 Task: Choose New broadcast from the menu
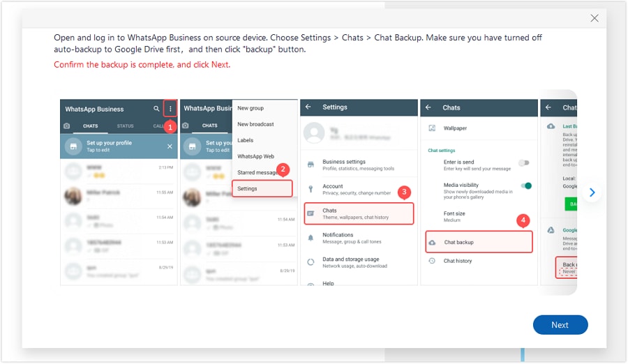coord(255,124)
